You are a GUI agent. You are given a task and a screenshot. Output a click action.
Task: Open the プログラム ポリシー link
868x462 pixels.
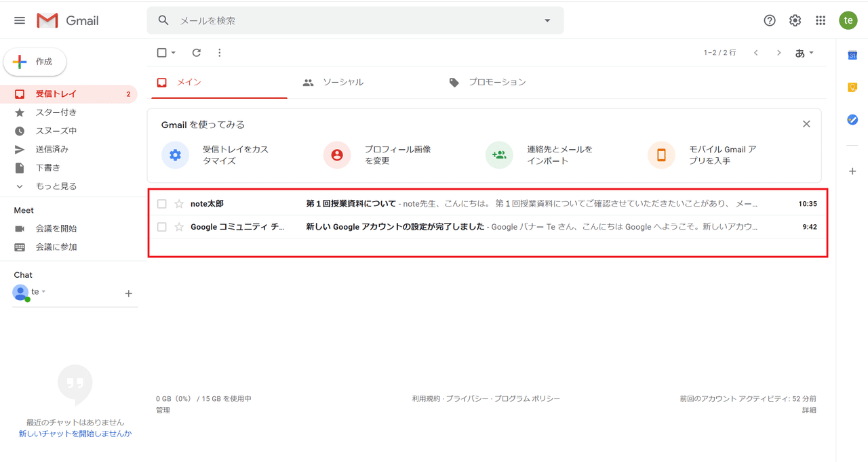tap(528, 399)
